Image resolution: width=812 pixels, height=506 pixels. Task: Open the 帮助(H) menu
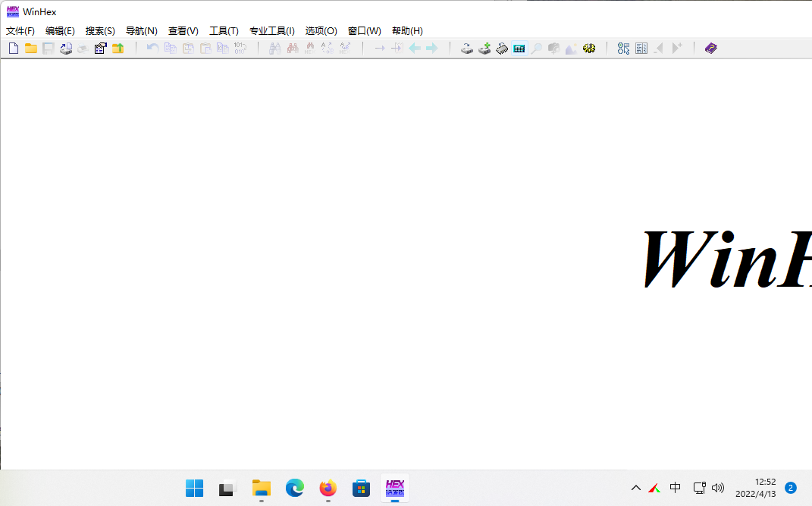407,31
